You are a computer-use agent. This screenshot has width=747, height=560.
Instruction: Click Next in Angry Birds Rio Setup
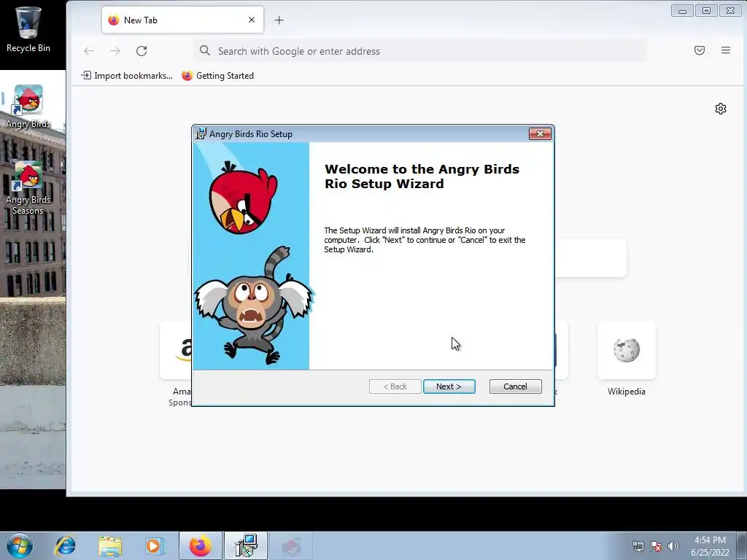coord(449,386)
